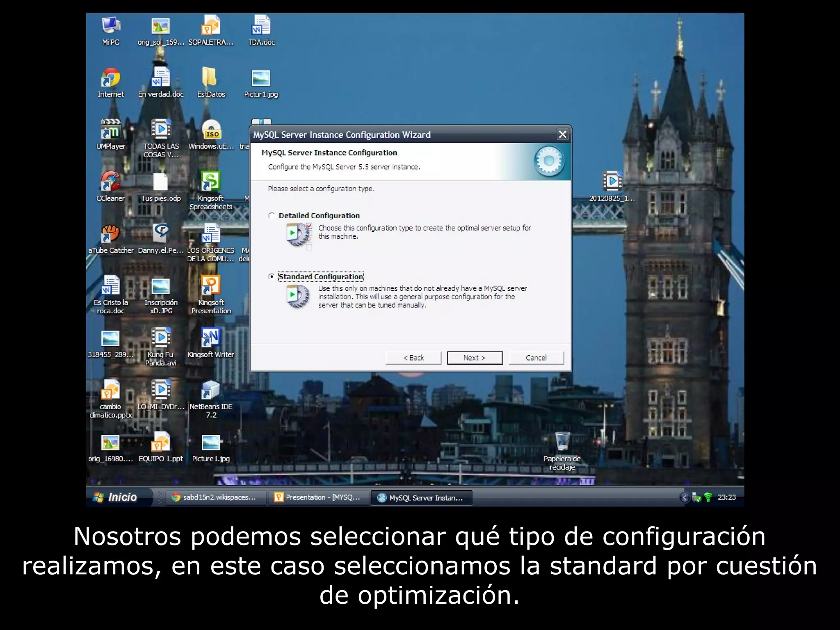Launch NetBeans IDE 7.2 shortcut
This screenshot has width=840, height=630.
(x=211, y=390)
